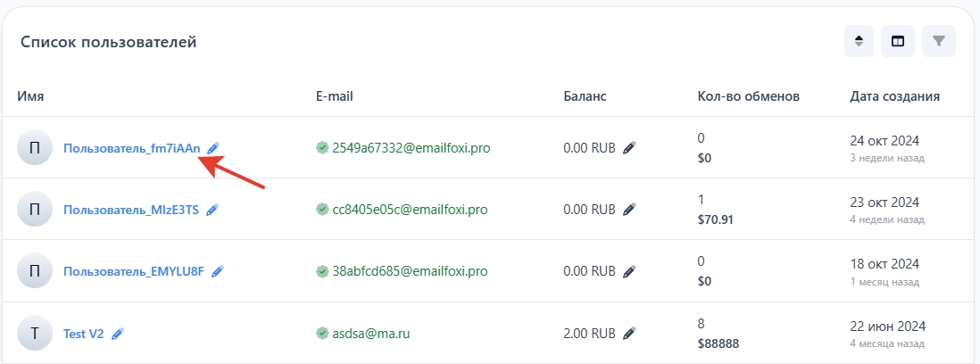Edit the 2.00 RUB balance
The image size is (980, 364).
coord(629,334)
